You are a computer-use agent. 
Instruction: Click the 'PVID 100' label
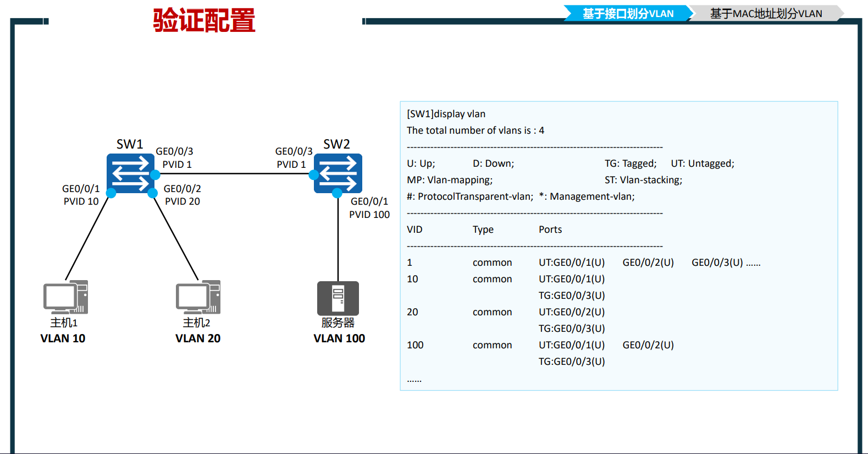[369, 215]
